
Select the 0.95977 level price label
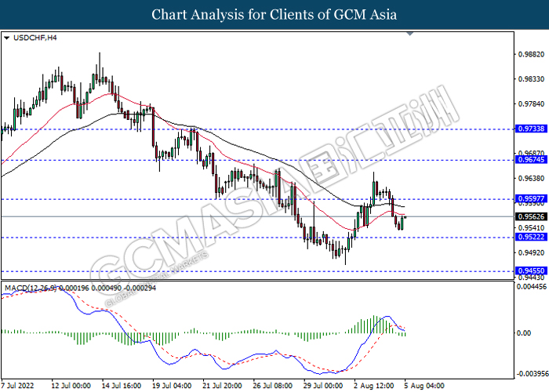(531, 199)
